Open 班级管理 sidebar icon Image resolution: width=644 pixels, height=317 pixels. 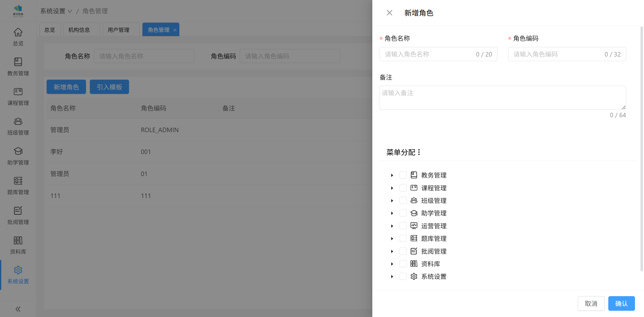[18, 122]
